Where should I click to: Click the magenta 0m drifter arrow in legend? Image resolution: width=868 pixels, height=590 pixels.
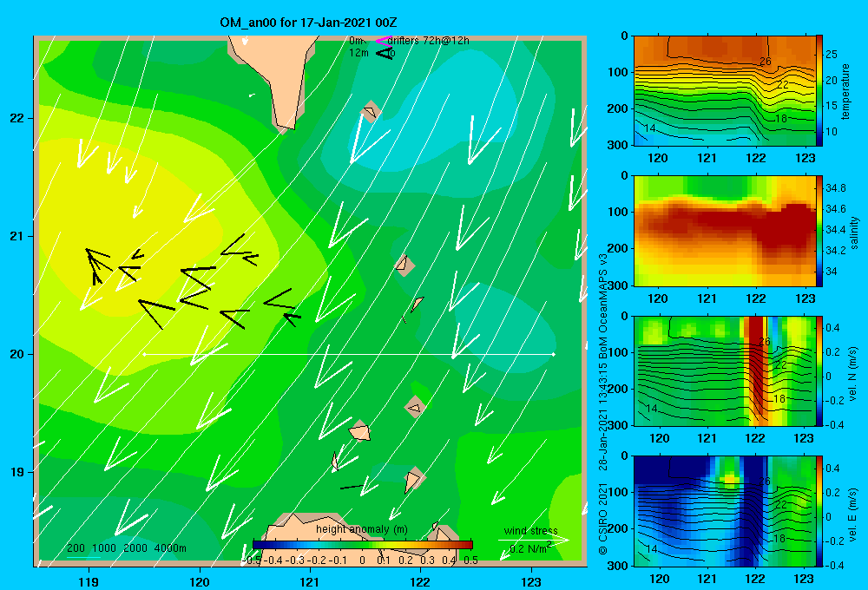(383, 41)
